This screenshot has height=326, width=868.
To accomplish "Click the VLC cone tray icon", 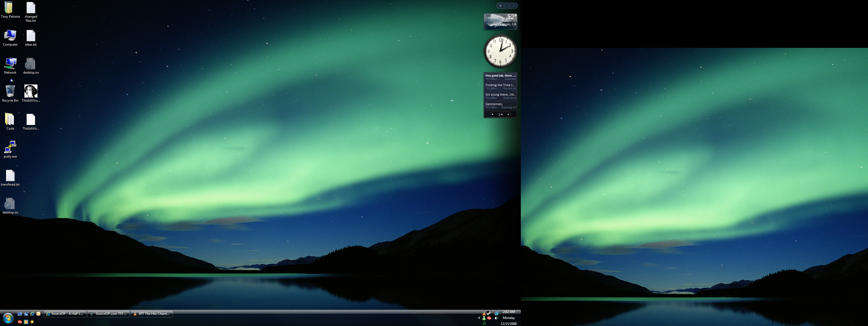I will coord(484,314).
